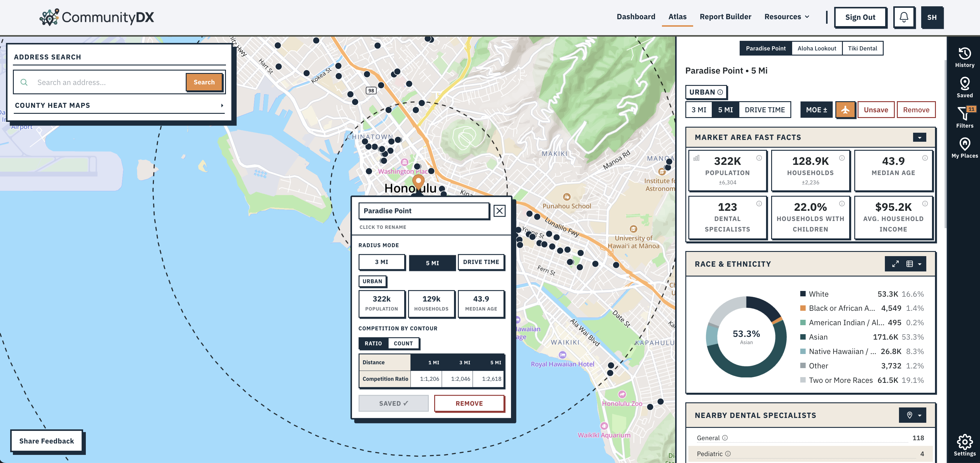The image size is (980, 463).
Task: Show info for Households fast fact
Action: coord(842,158)
